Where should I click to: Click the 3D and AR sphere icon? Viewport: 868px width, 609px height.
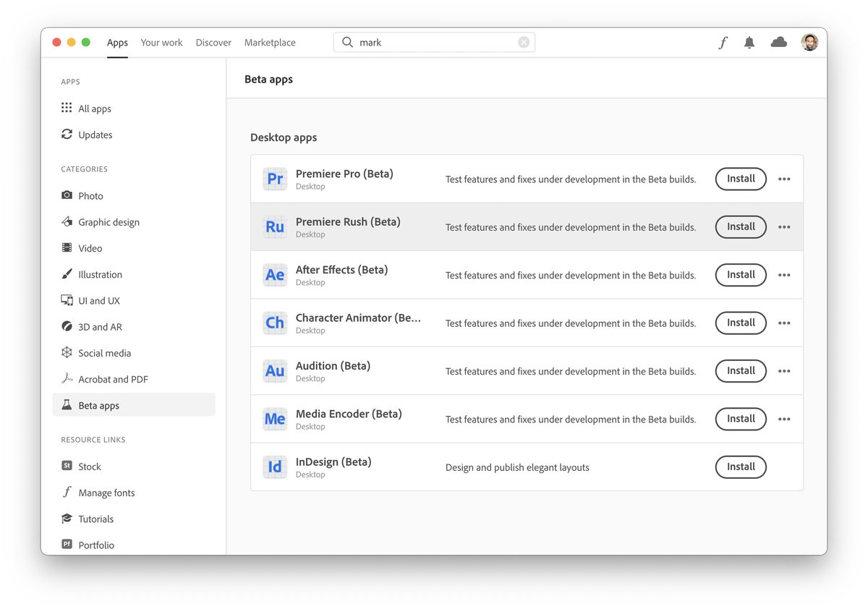[67, 326]
